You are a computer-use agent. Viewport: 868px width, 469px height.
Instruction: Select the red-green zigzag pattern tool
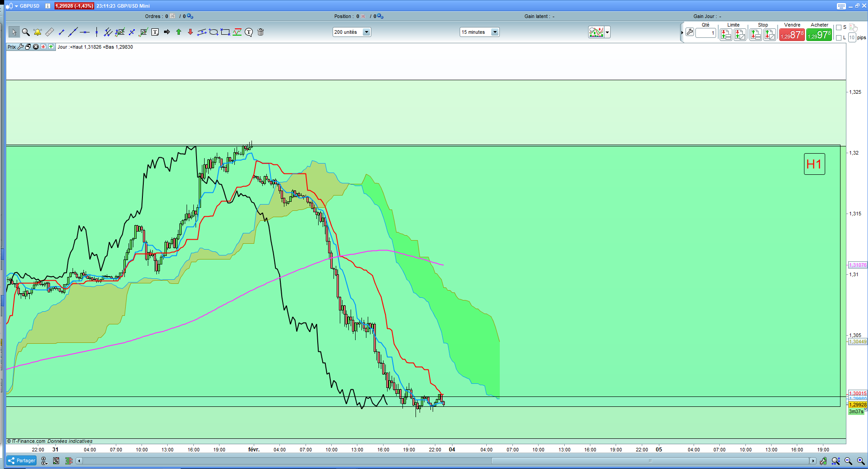[237, 32]
